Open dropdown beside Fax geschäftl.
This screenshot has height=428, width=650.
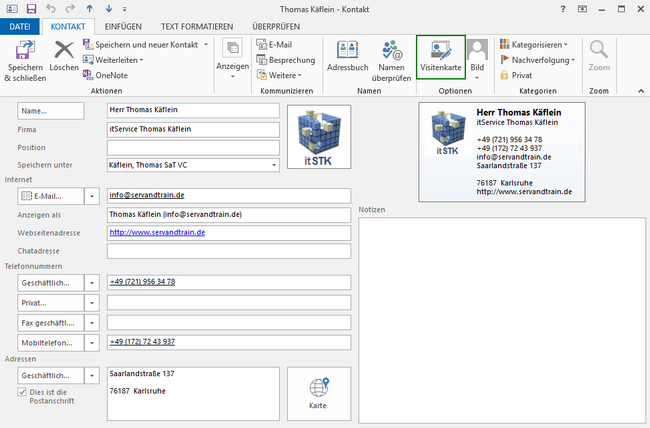[x=92, y=323]
